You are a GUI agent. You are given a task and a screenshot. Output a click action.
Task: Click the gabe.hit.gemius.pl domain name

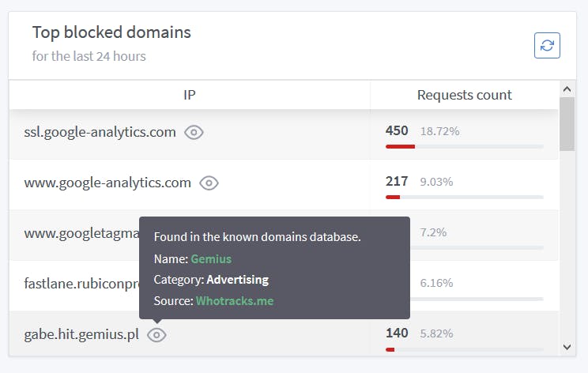pos(81,334)
